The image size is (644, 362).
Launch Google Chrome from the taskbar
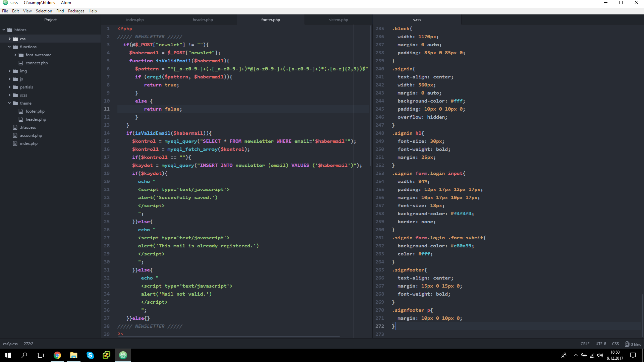pyautogui.click(x=57, y=355)
